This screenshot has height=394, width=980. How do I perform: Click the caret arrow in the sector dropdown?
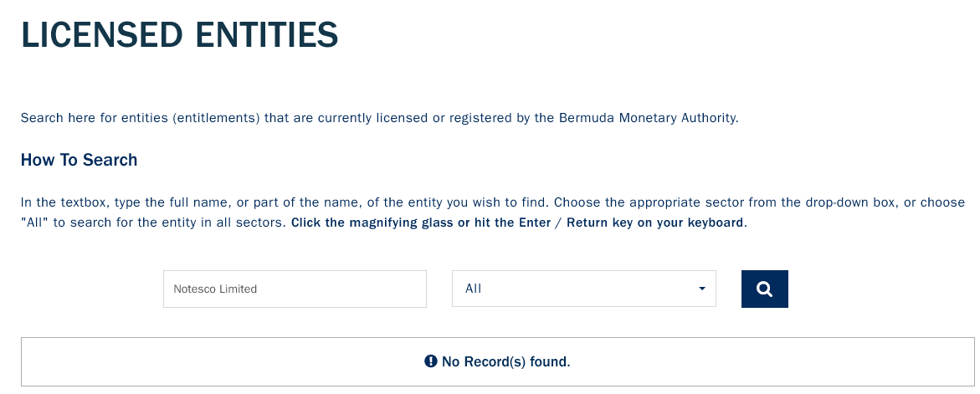click(x=702, y=289)
